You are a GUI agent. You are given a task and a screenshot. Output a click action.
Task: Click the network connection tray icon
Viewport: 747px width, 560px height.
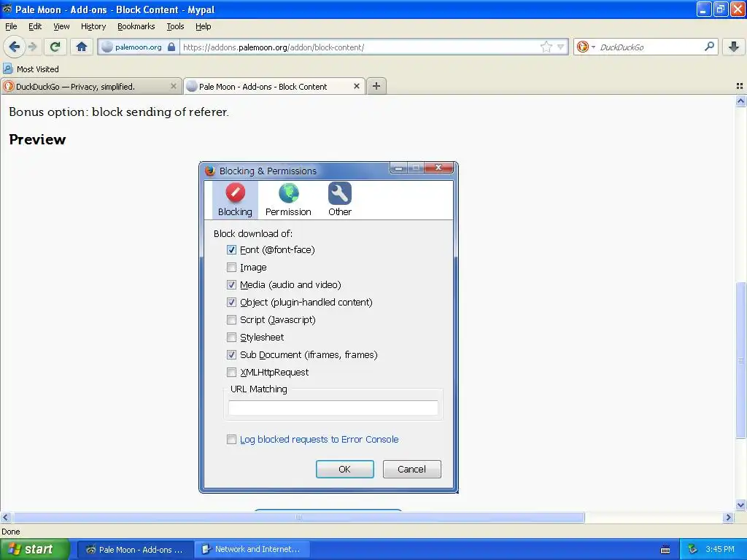[692, 549]
